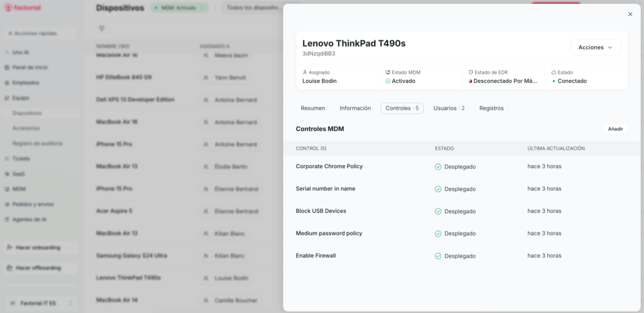Click the Factorial logo icon
The width and height of the screenshot is (644, 313).
(8, 8)
